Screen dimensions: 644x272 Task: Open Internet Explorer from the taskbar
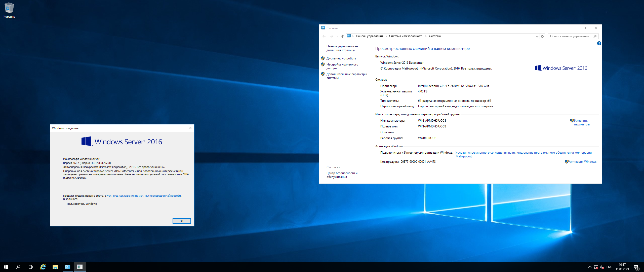click(x=43, y=267)
